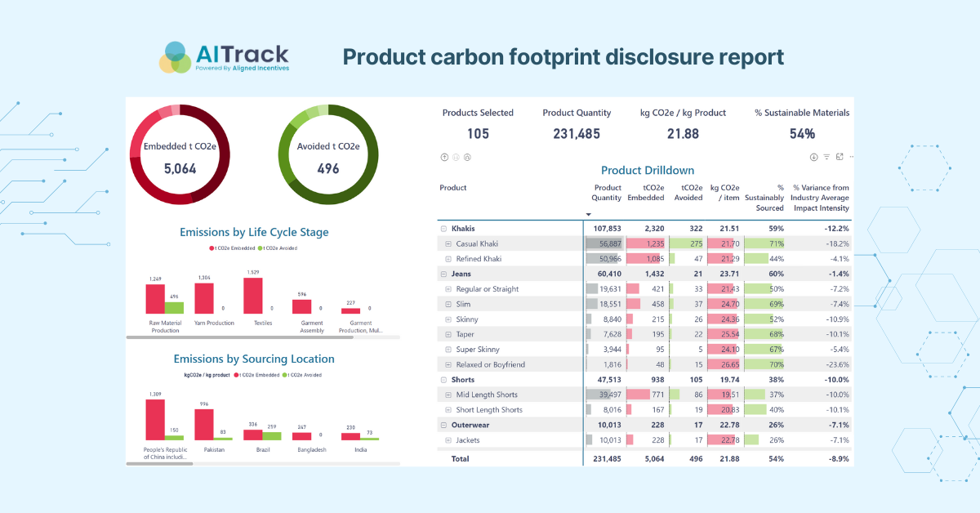Image resolution: width=980 pixels, height=513 pixels.
Task: Open the Product Drilldown table in focus mode
Action: [x=840, y=157]
